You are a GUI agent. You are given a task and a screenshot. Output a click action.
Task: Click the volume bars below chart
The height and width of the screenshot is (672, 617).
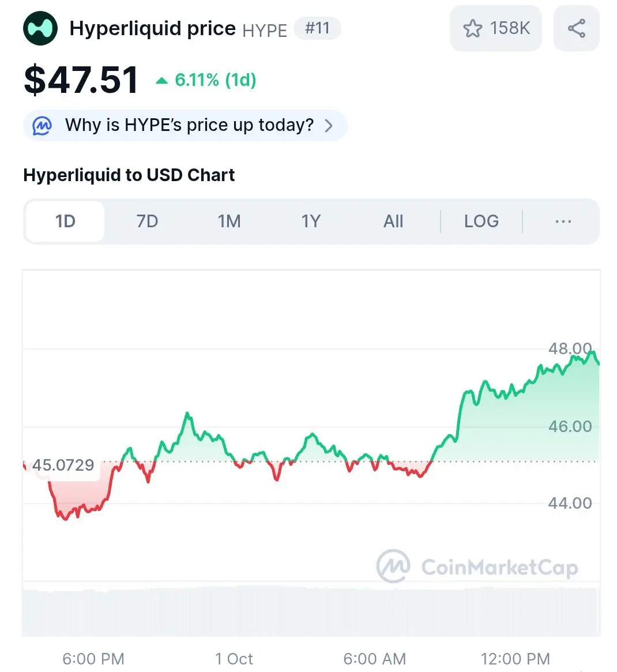(x=311, y=611)
